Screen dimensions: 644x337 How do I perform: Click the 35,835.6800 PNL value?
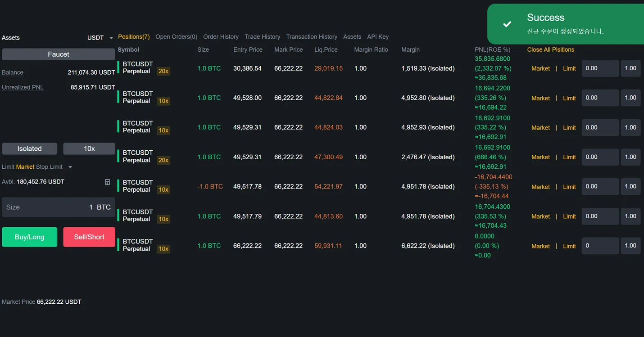click(x=493, y=59)
